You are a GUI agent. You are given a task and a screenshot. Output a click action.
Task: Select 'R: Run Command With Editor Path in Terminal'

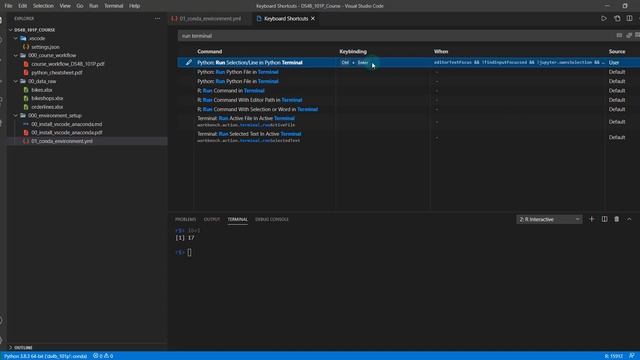pos(408,100)
